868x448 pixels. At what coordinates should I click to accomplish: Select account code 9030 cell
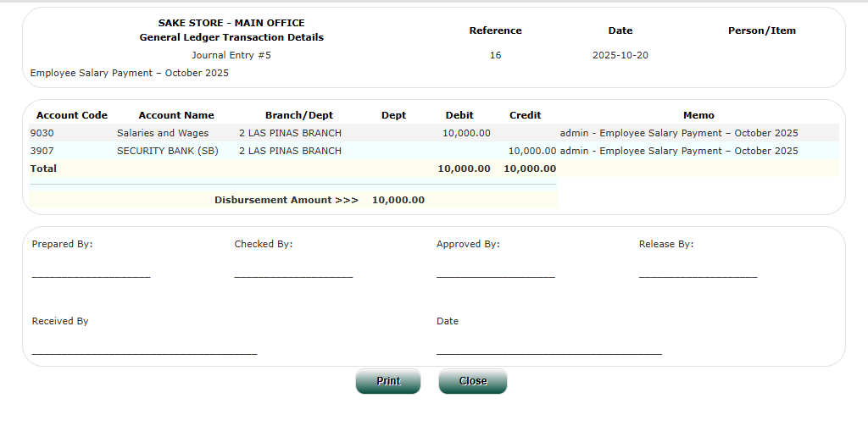pyautogui.click(x=42, y=133)
